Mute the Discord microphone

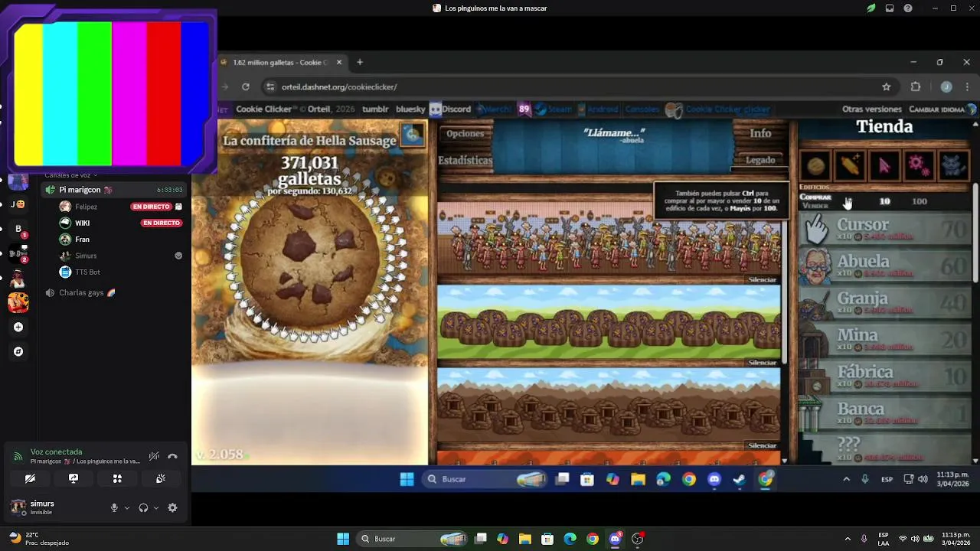click(114, 507)
